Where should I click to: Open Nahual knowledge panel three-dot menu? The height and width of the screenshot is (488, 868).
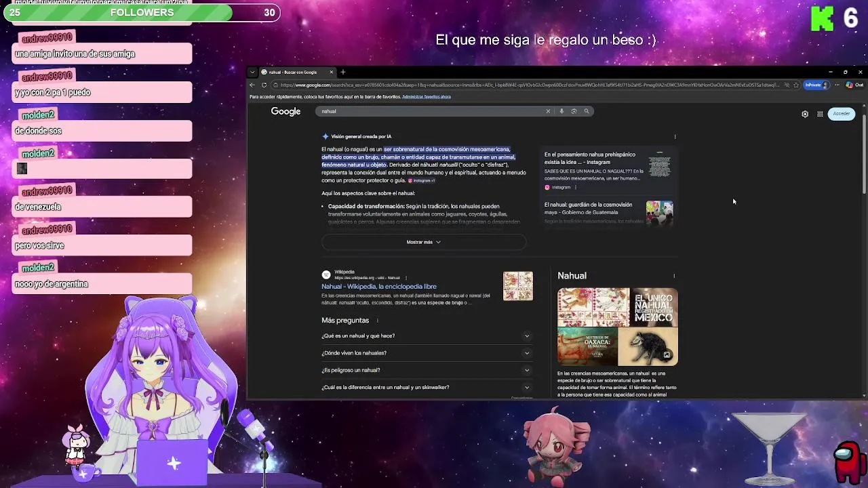click(x=674, y=276)
